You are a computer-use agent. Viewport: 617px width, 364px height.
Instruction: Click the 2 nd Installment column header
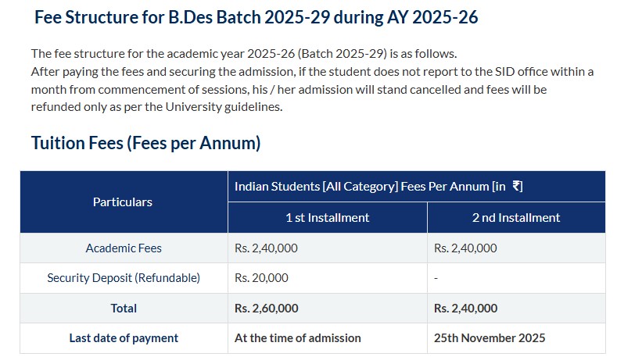click(516, 217)
